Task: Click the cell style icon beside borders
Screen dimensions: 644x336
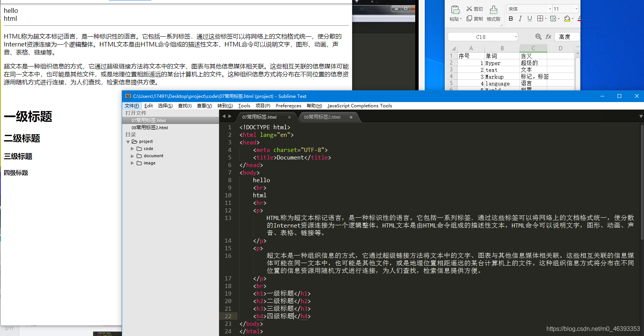Action: pos(553,19)
